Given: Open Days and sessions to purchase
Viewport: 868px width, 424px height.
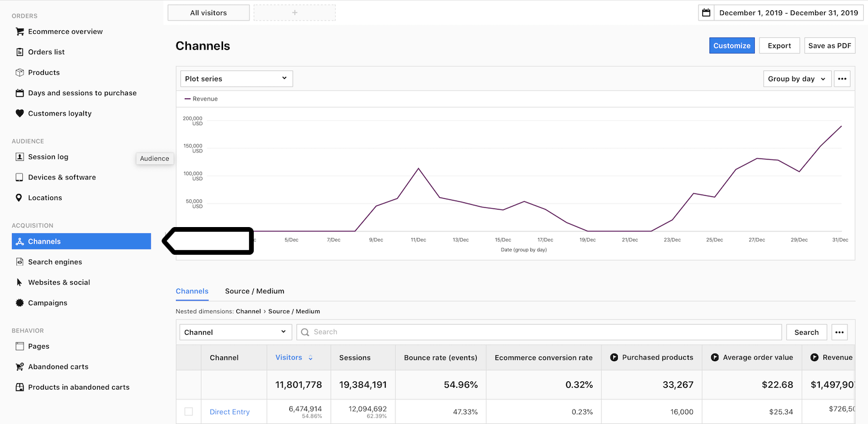Looking at the screenshot, I should pyautogui.click(x=81, y=93).
